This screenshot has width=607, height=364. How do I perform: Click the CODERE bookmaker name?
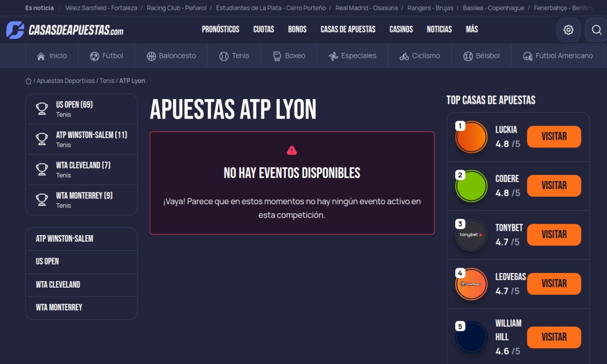pos(507,179)
